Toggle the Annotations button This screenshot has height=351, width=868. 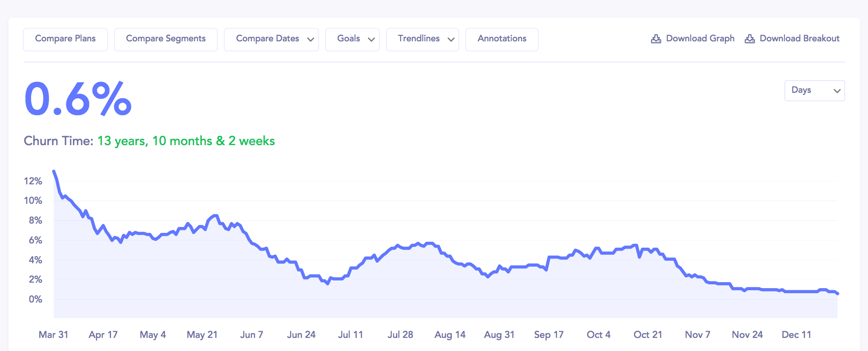coord(502,39)
